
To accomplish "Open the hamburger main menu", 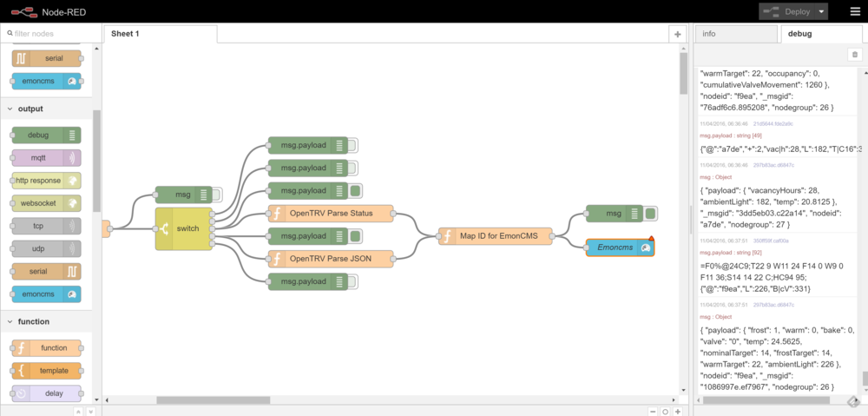I will point(854,11).
